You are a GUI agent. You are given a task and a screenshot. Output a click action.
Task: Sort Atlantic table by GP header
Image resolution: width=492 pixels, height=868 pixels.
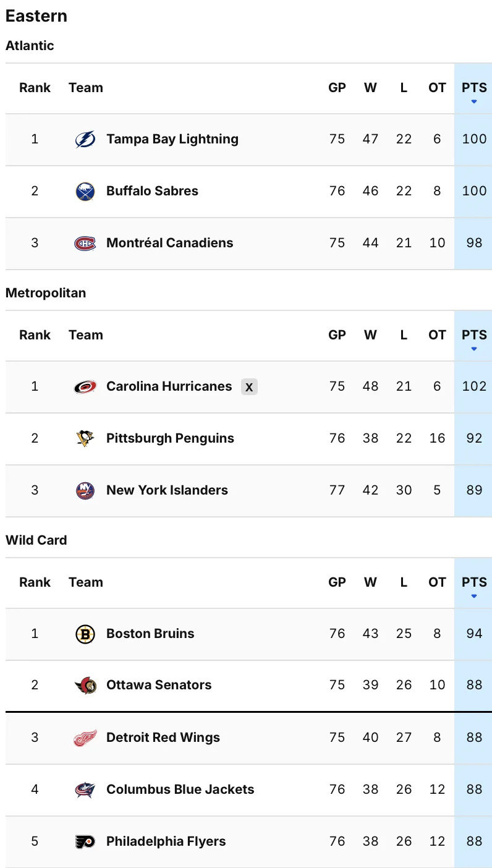point(337,88)
